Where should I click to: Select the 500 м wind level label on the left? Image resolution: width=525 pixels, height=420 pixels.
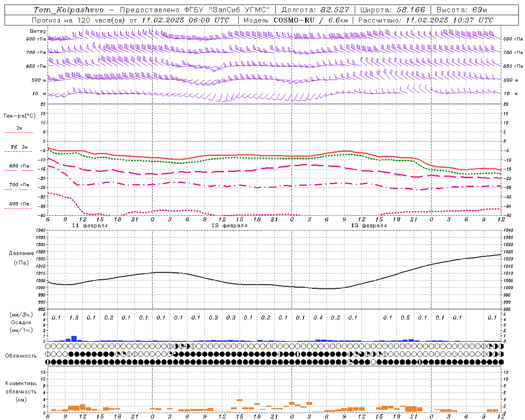39,80
